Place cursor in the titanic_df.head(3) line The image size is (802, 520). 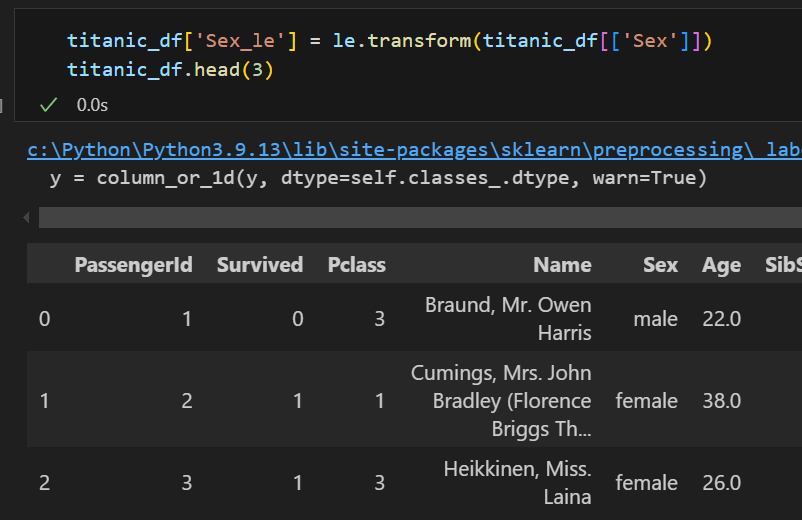click(170, 70)
